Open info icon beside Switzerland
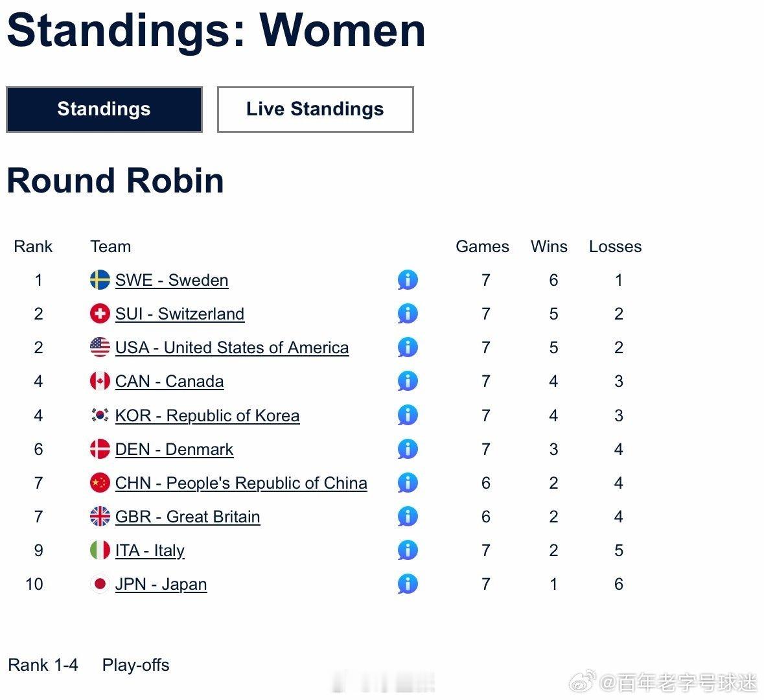 point(407,314)
